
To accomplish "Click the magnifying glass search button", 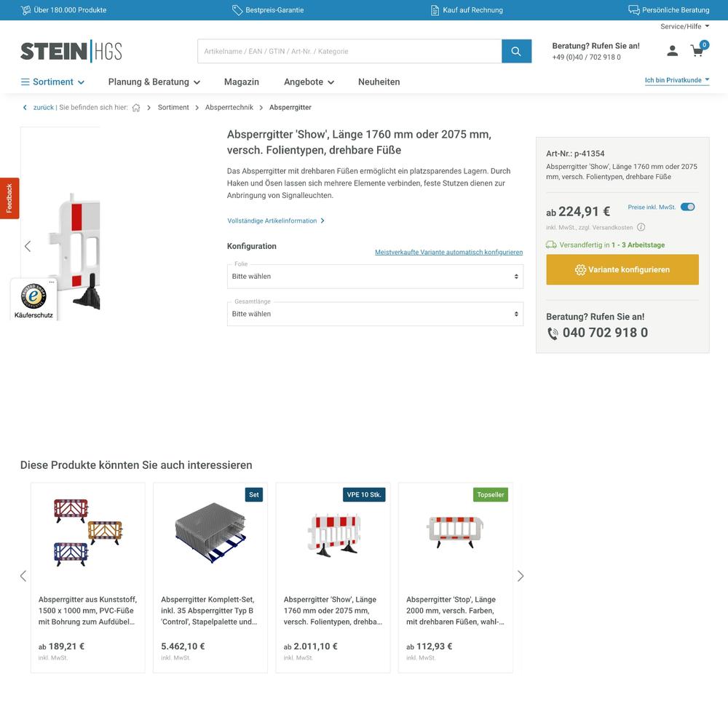I will click(516, 51).
